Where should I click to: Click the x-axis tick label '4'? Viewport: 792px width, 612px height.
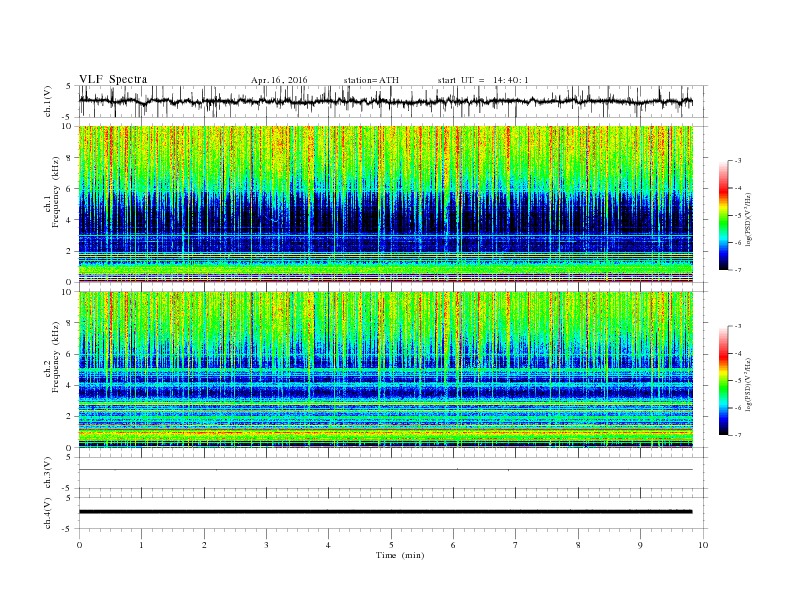coord(329,545)
